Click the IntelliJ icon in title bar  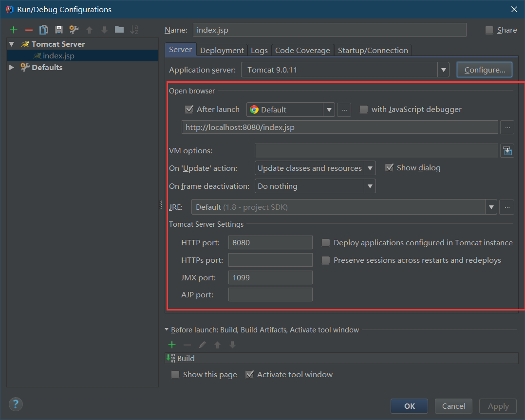[x=9, y=9]
